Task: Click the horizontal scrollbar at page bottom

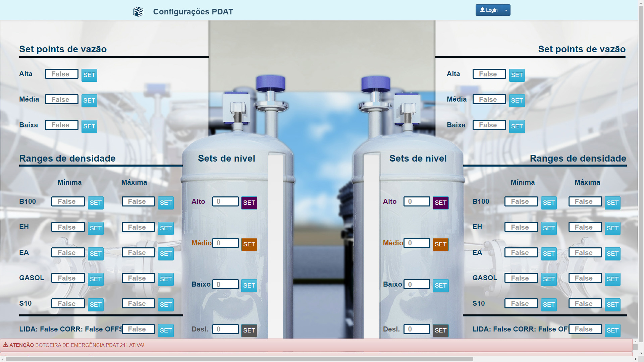Action: 239,359
